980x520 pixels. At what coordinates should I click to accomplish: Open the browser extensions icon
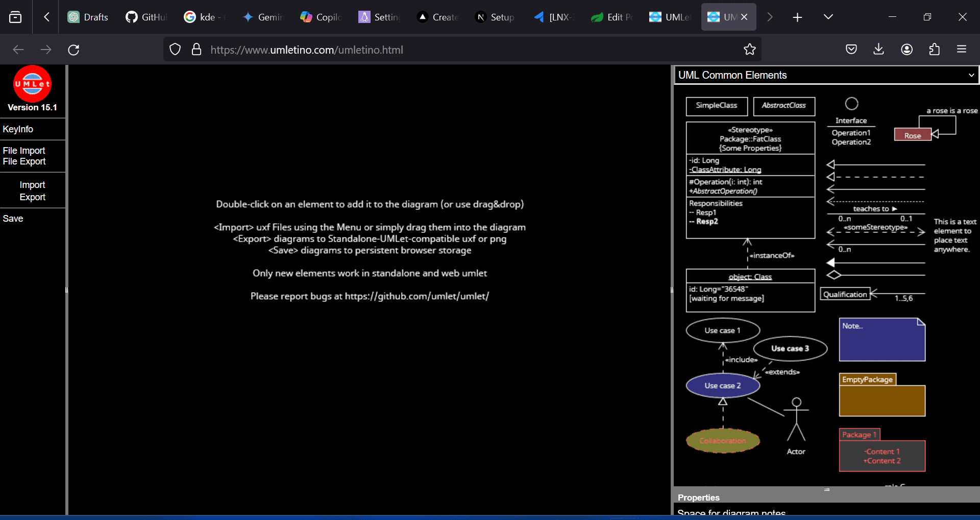click(934, 50)
